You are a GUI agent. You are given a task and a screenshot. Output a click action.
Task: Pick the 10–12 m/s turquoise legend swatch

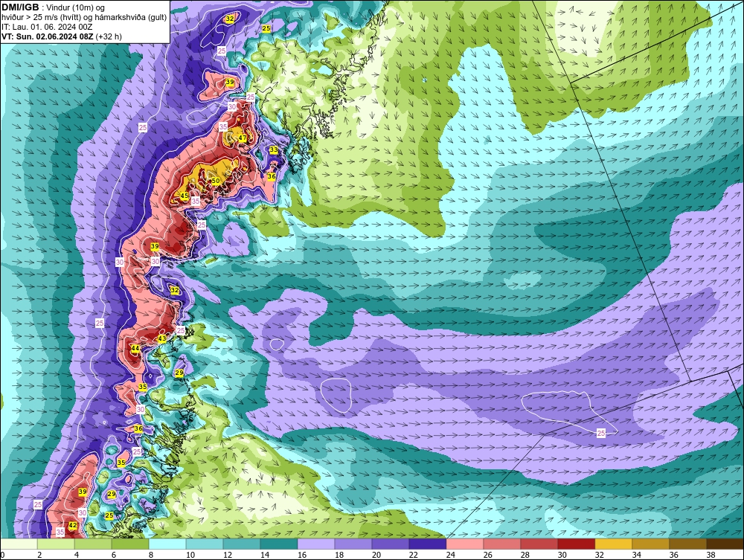pyautogui.click(x=205, y=544)
